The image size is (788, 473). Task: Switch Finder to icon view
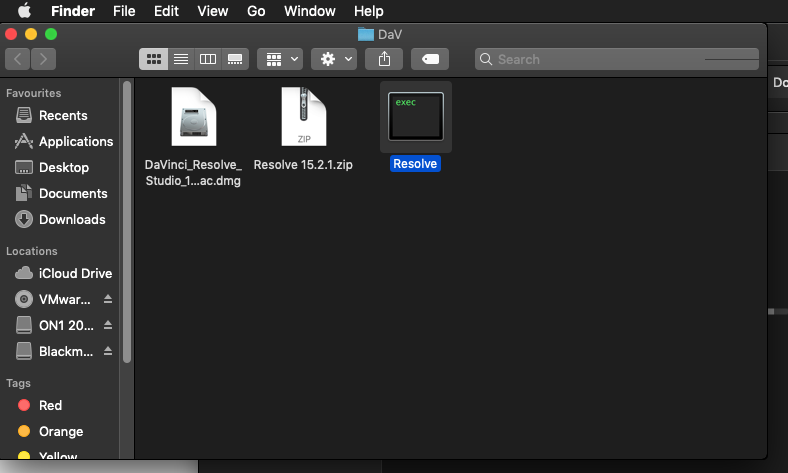click(153, 59)
